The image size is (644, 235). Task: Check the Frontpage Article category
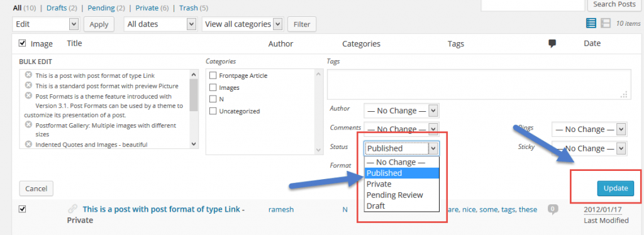[213, 75]
